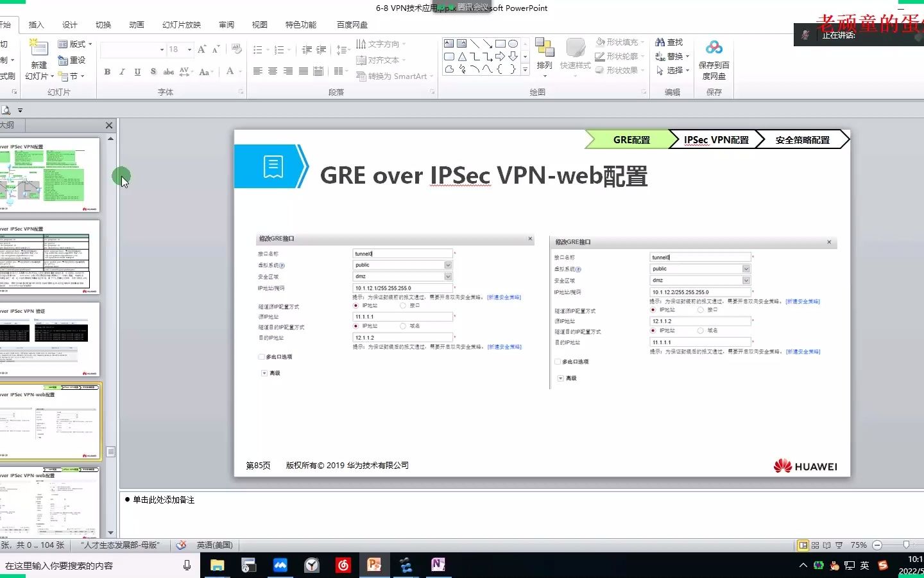Open OneNote from the taskbar
924x578 pixels.
[x=438, y=565]
